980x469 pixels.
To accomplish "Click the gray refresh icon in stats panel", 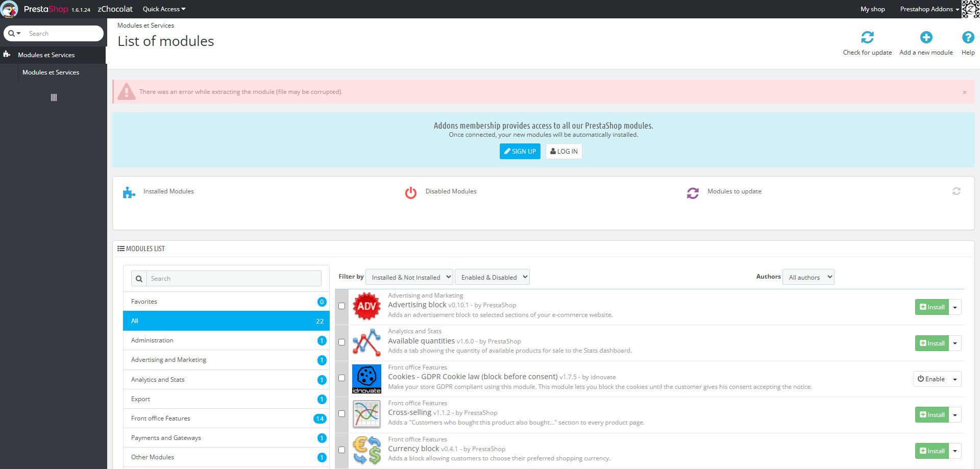I will (957, 191).
